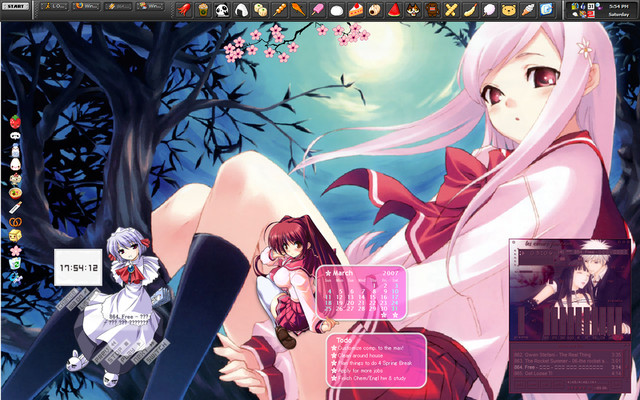Click the Todo widget title
The image size is (640, 400).
point(344,340)
